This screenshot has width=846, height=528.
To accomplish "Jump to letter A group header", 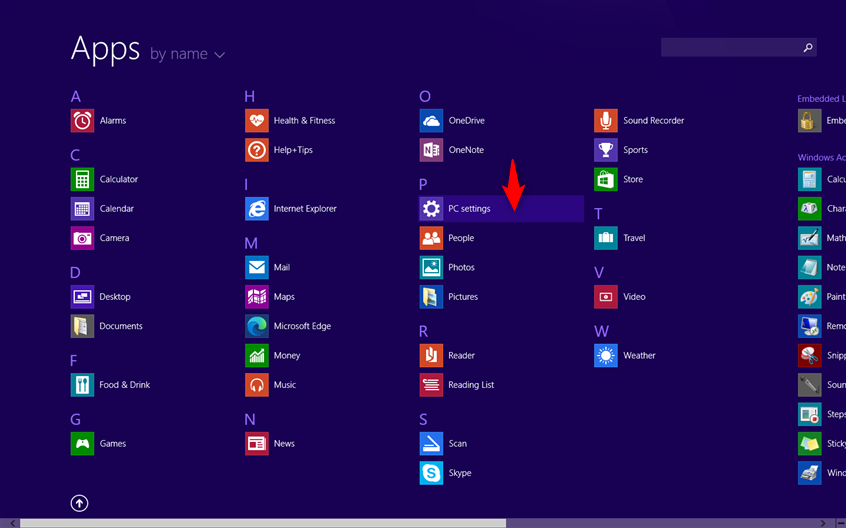I will (76, 97).
